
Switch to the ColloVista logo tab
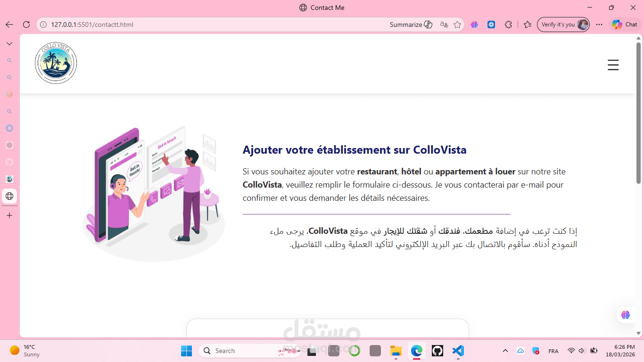pyautogui.click(x=9, y=179)
